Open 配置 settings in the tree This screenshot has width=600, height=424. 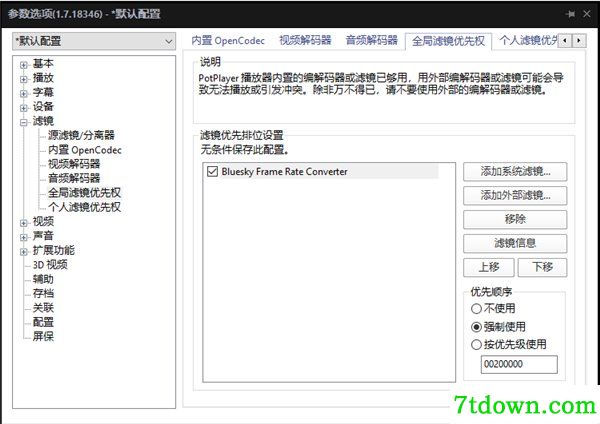[43, 322]
